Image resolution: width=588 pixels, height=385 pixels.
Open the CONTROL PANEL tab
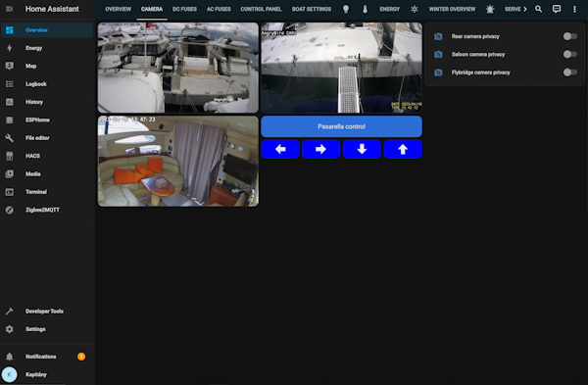coord(261,9)
